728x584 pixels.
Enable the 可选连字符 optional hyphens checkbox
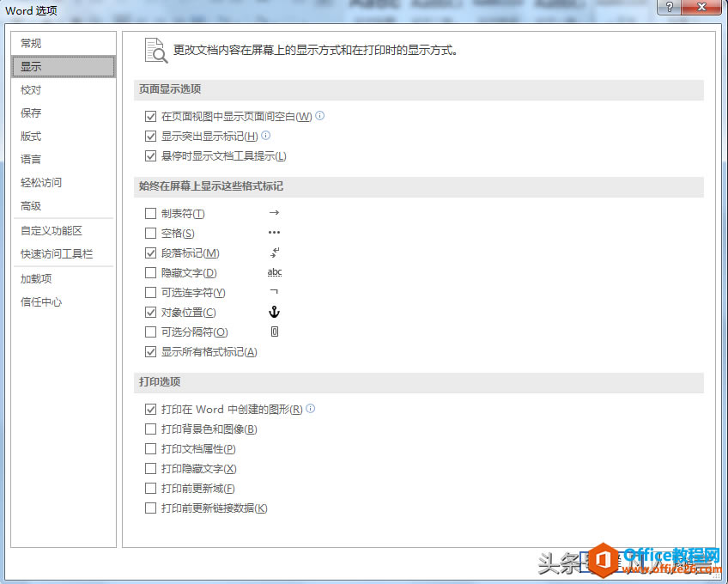point(150,292)
